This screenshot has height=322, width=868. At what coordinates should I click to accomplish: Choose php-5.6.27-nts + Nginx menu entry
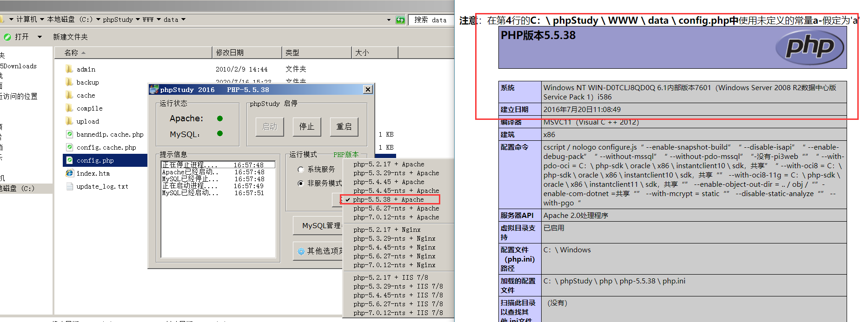pyautogui.click(x=394, y=256)
